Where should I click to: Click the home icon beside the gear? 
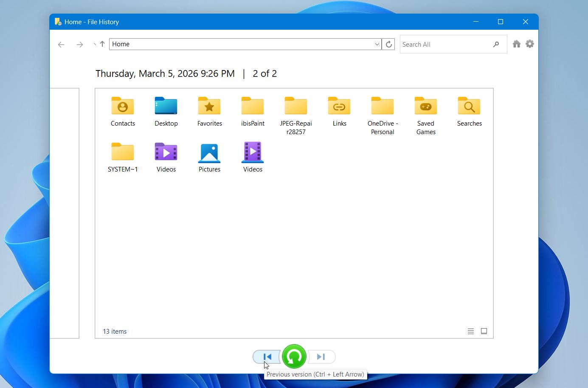pos(516,44)
